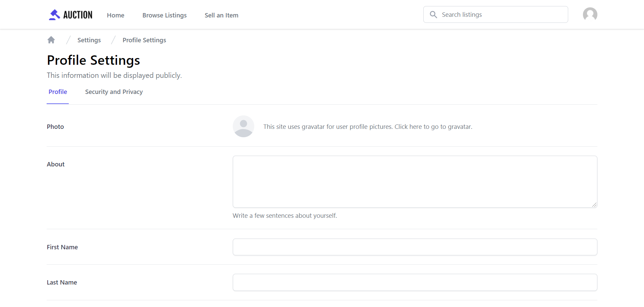This screenshot has width=644, height=307.
Task: Click the About textarea resize handle
Action: tap(594, 205)
